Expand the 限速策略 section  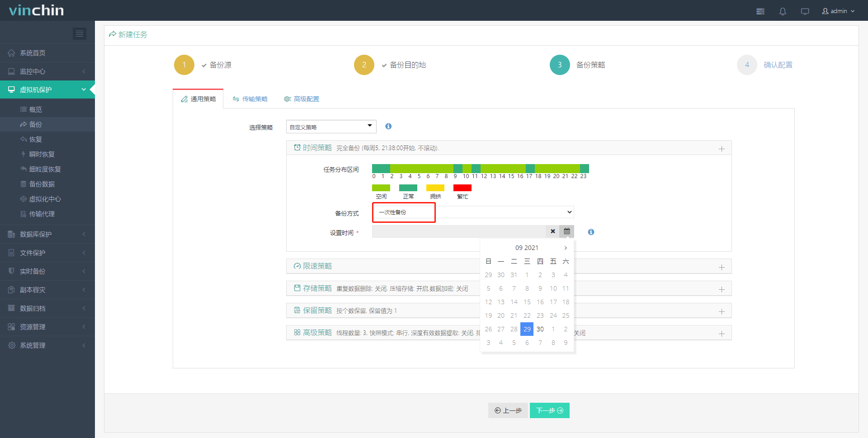[x=722, y=267]
